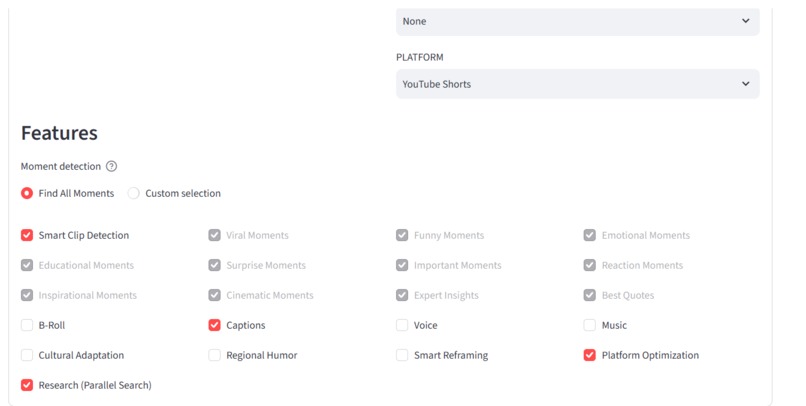Uncheck the Research (Parallel Search) checkbox
The height and width of the screenshot is (406, 806).
[27, 385]
